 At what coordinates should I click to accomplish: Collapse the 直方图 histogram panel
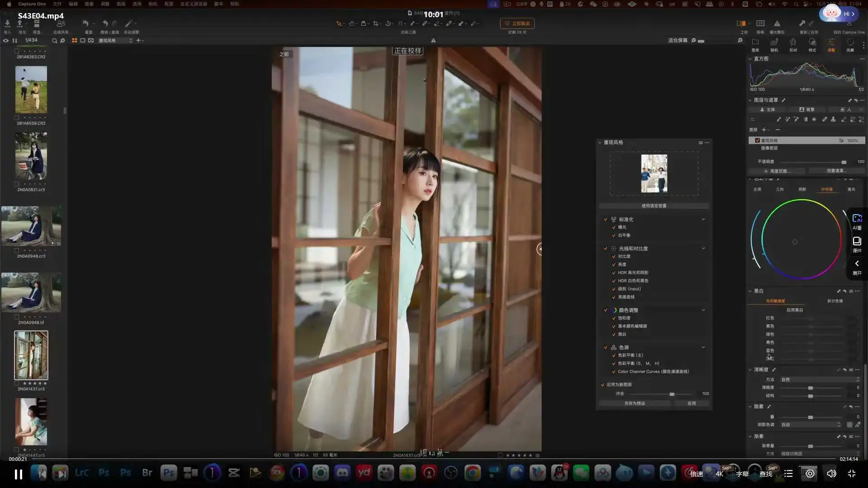pyautogui.click(x=750, y=59)
